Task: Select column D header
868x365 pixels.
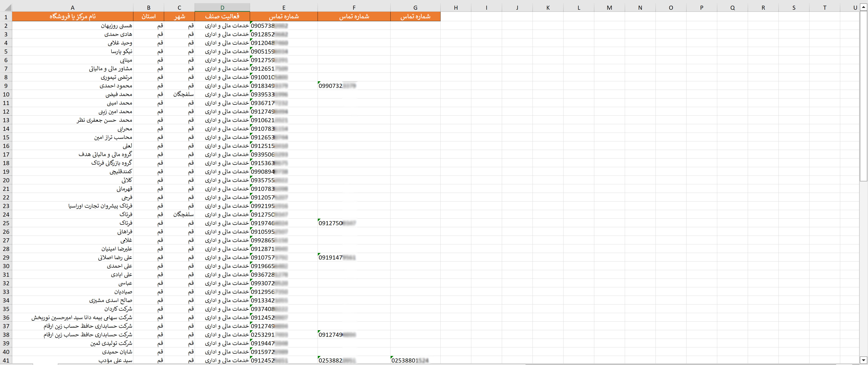Action: click(222, 7)
